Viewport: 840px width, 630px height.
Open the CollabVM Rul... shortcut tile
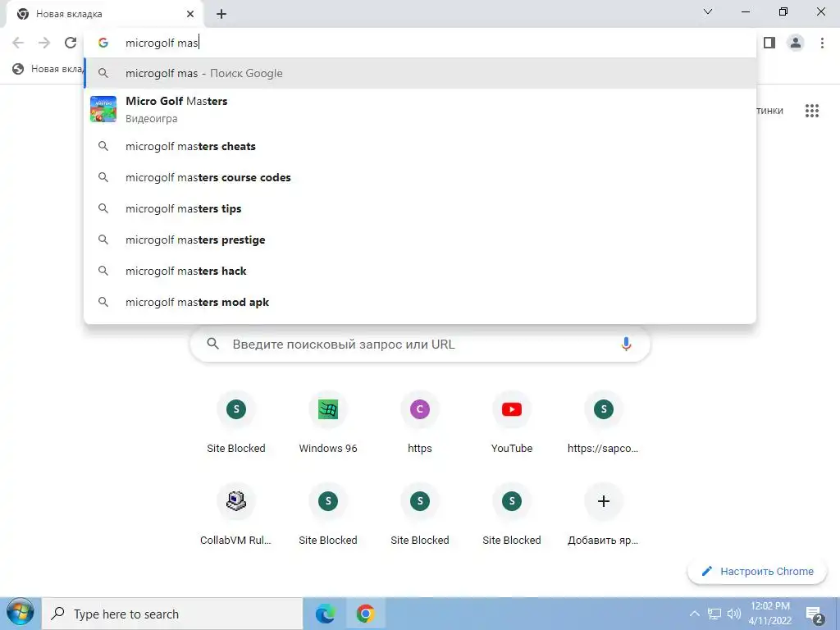coord(235,515)
